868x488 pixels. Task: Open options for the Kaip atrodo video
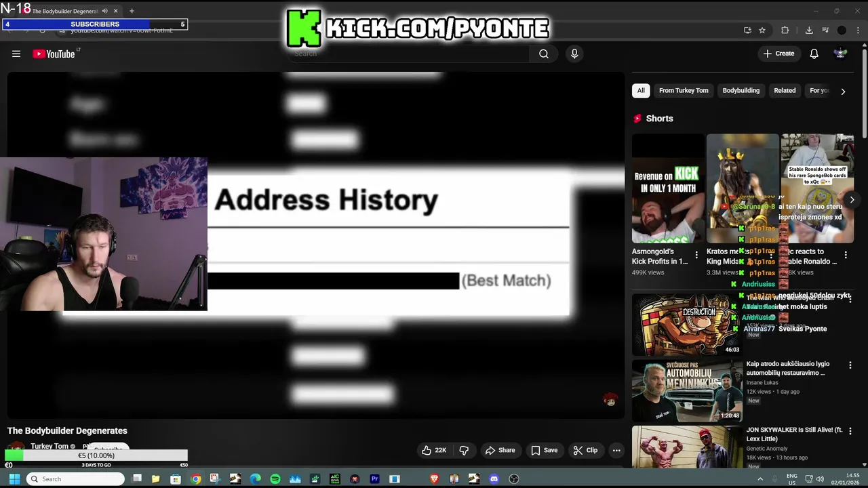tap(850, 365)
